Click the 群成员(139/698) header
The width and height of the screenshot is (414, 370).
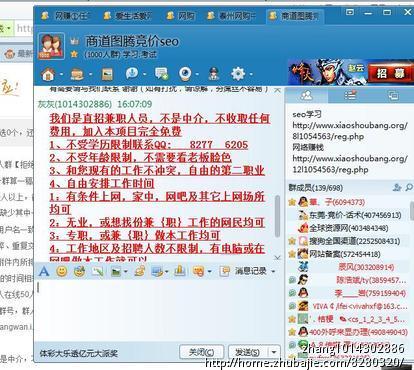point(315,188)
